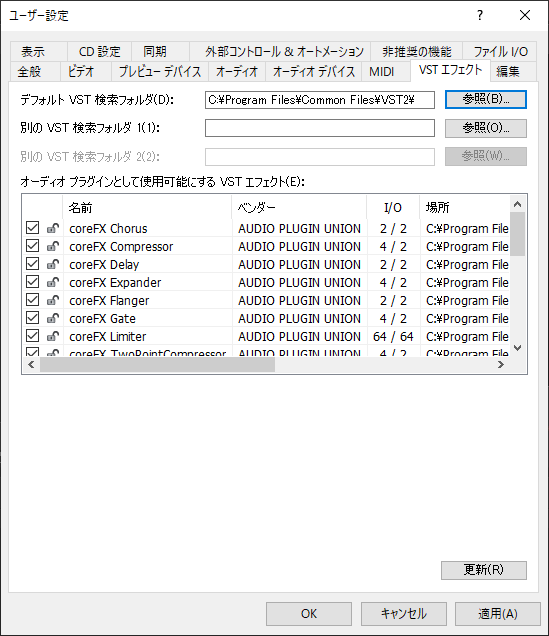The height and width of the screenshot is (636, 549).
Task: Switch to the MIDI tab
Action: [x=382, y=72]
